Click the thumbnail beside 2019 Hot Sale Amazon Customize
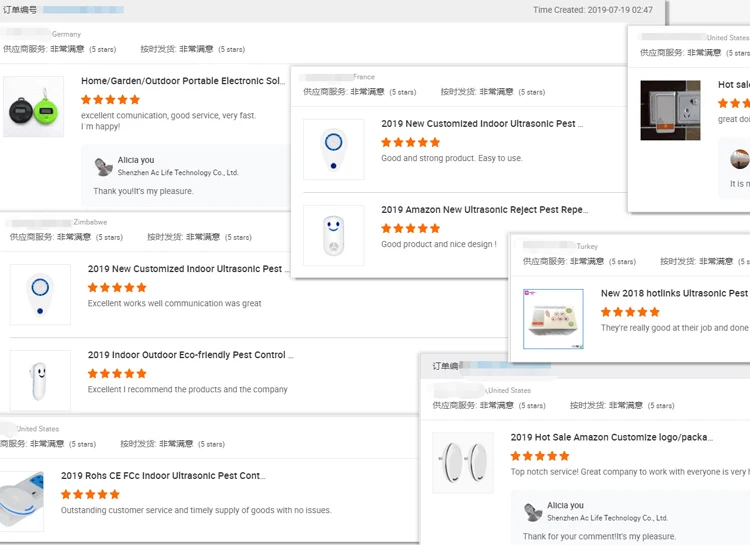This screenshot has width=750, height=550. point(463,463)
